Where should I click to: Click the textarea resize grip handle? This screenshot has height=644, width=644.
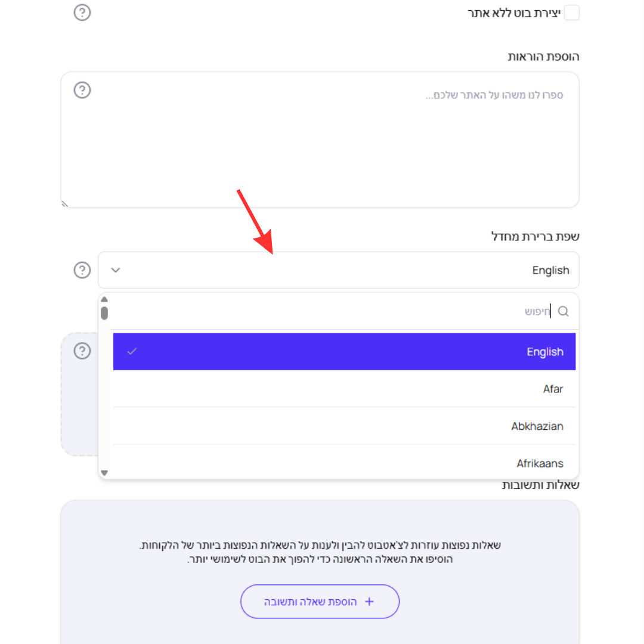coord(64,204)
